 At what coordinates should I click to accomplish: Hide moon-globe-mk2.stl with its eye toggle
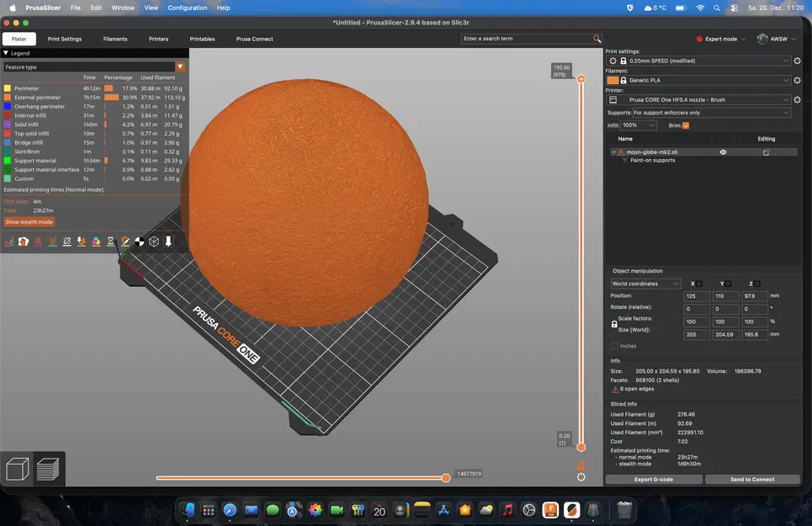(723, 151)
